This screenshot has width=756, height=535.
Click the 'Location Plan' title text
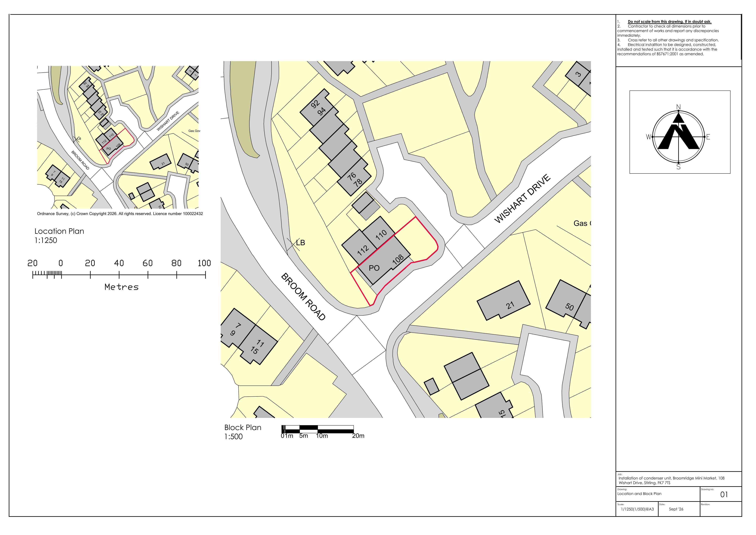point(59,231)
